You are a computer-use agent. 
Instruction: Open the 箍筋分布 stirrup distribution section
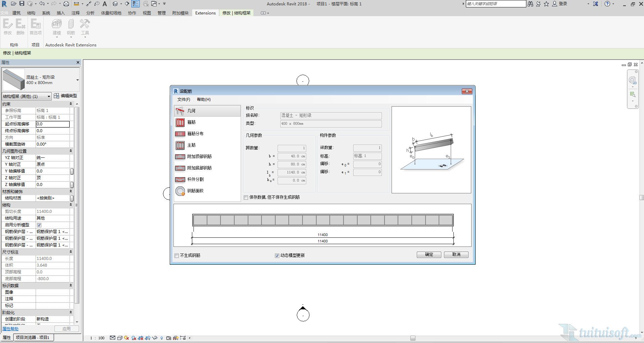195,134
